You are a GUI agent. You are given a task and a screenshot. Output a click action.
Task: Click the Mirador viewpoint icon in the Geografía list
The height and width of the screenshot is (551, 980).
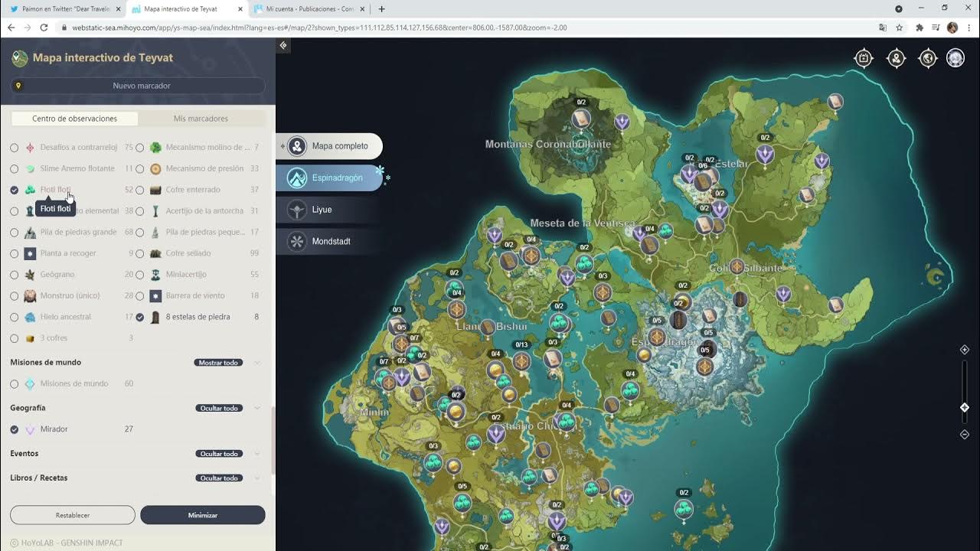30,429
